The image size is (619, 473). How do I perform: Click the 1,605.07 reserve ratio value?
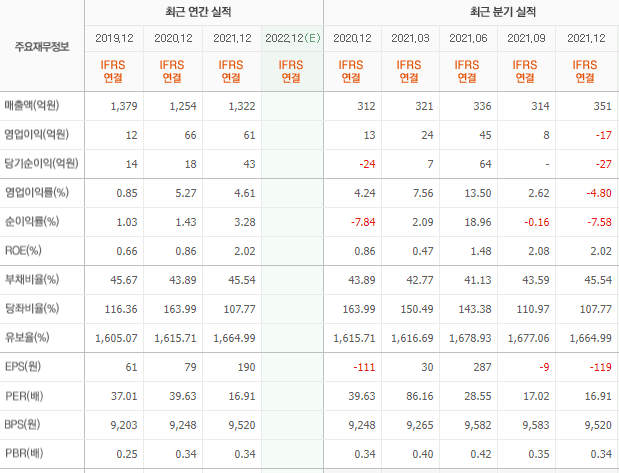116,338
